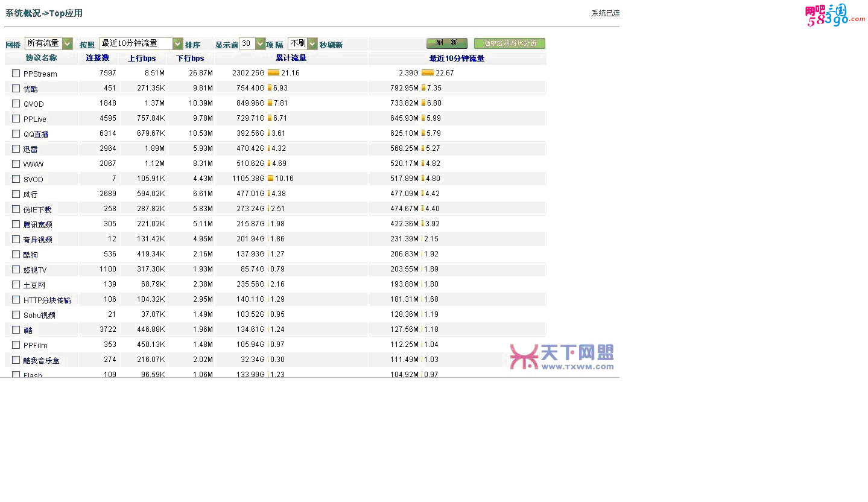This screenshot has height=502, width=868.
Task: Sort by 最近10分钟流量 column header
Action: point(457,59)
